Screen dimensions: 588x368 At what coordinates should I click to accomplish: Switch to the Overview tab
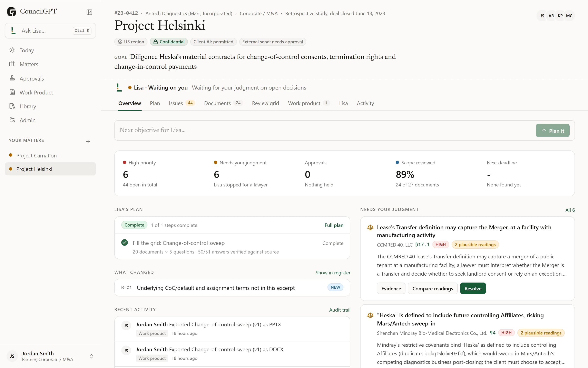click(x=129, y=103)
